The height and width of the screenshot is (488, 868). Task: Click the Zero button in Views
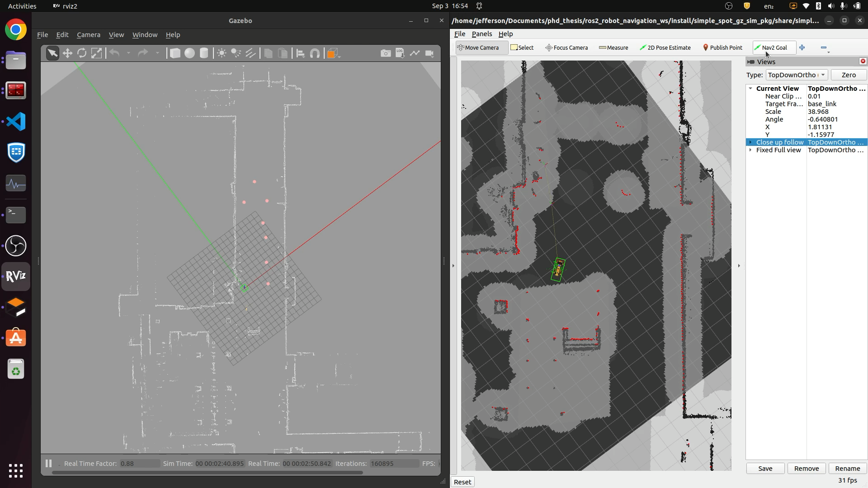click(x=848, y=75)
